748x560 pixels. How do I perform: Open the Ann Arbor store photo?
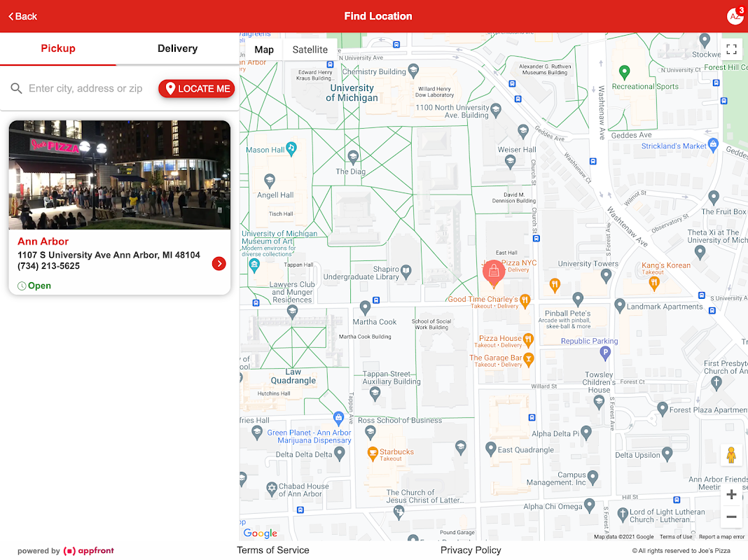pos(120,175)
